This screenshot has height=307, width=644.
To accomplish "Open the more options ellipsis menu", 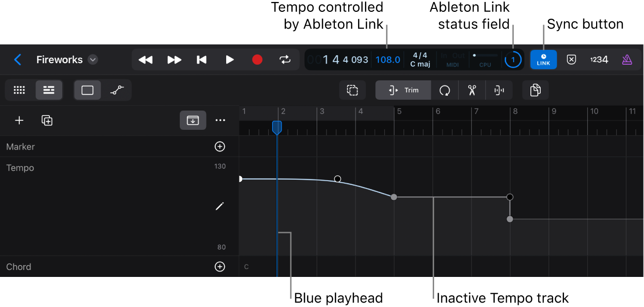I will [x=220, y=120].
